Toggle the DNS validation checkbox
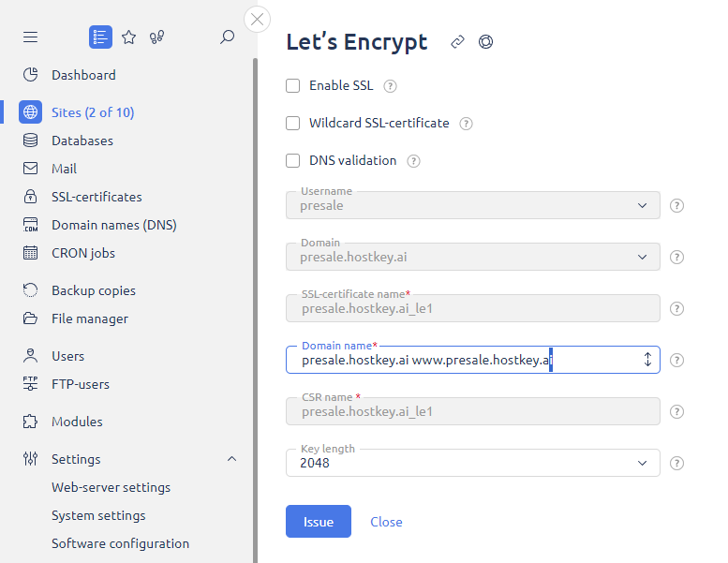 293,161
